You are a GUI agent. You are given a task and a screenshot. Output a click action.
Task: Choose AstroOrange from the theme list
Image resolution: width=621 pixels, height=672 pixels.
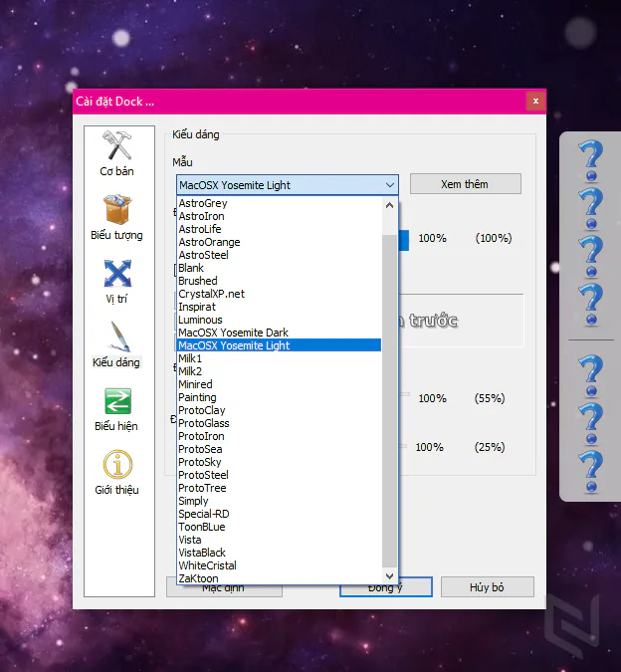(x=279, y=242)
